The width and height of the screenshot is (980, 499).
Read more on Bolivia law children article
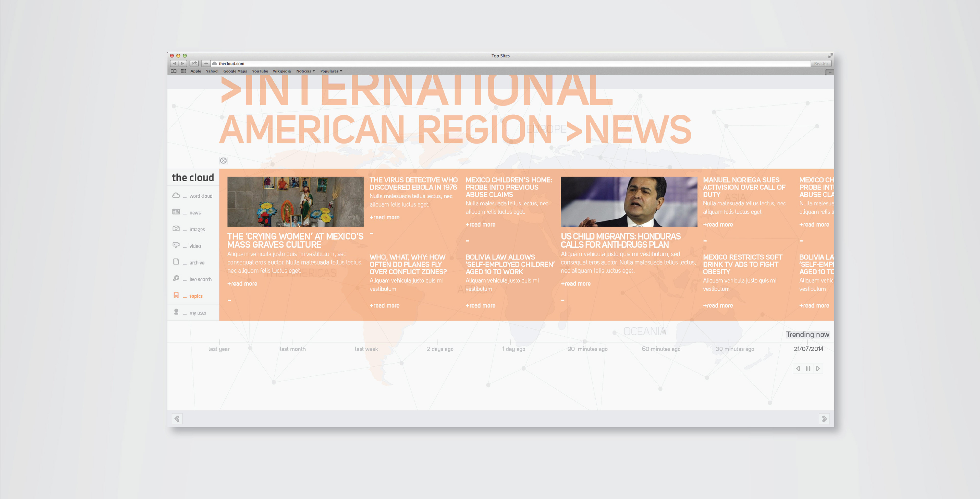(480, 306)
